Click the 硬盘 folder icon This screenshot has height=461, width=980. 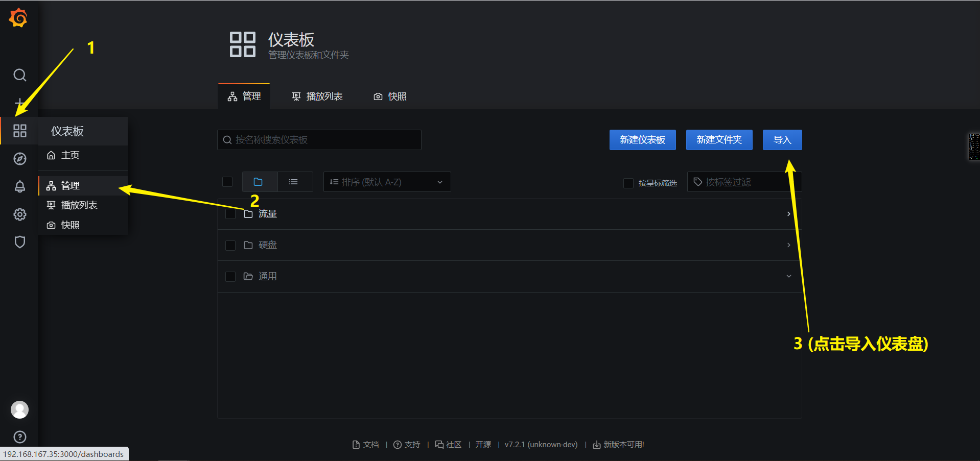(248, 245)
